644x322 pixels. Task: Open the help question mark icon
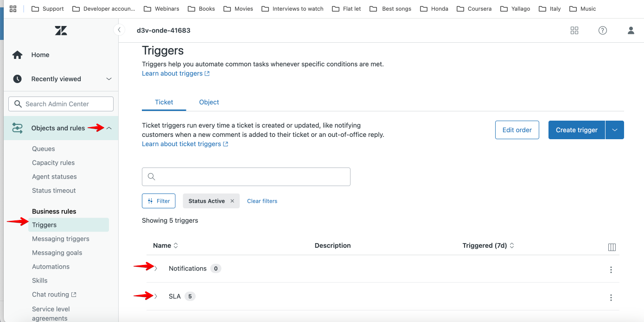coord(603,31)
